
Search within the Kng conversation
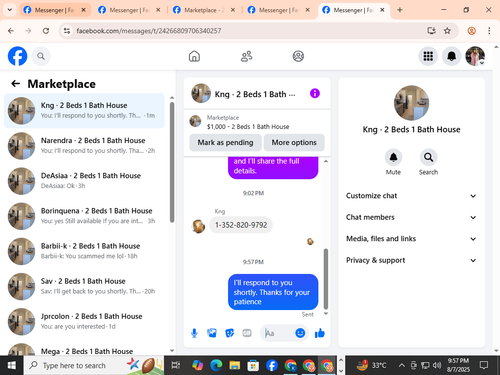[428, 157]
